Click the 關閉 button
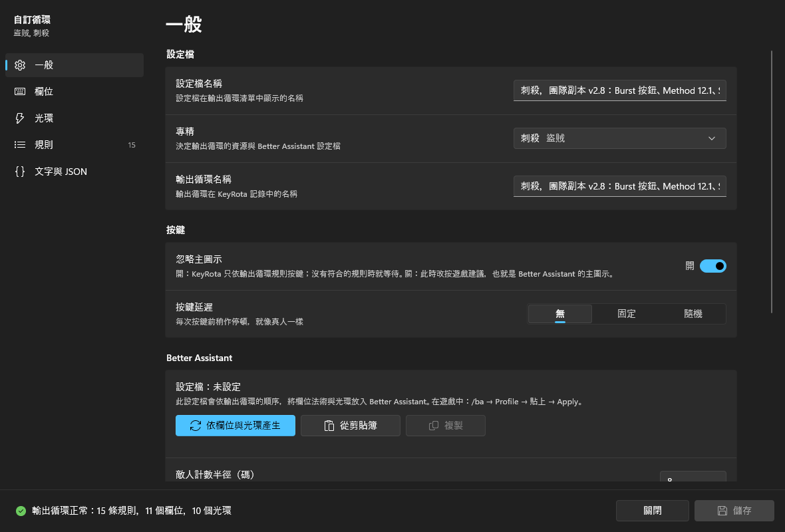 (652, 511)
